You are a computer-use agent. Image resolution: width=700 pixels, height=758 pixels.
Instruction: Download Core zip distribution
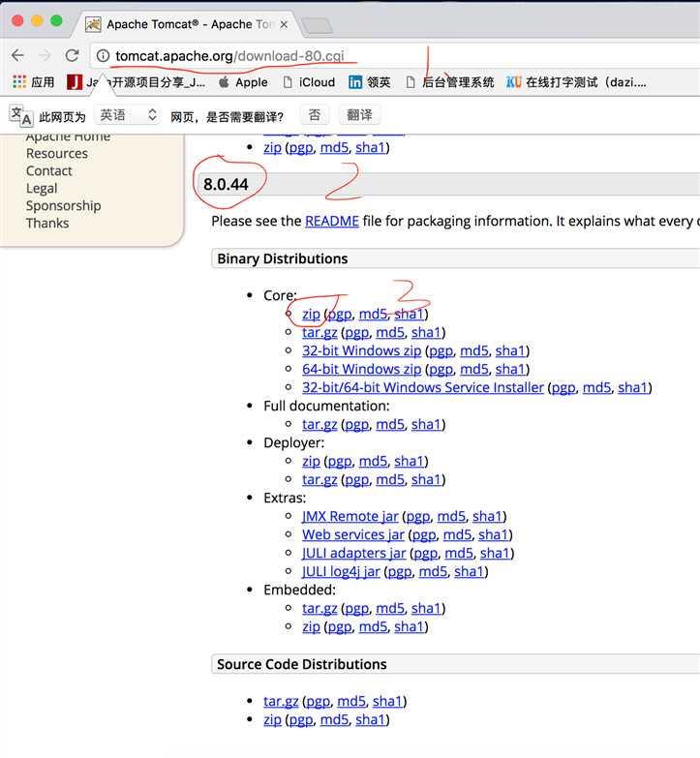click(311, 315)
